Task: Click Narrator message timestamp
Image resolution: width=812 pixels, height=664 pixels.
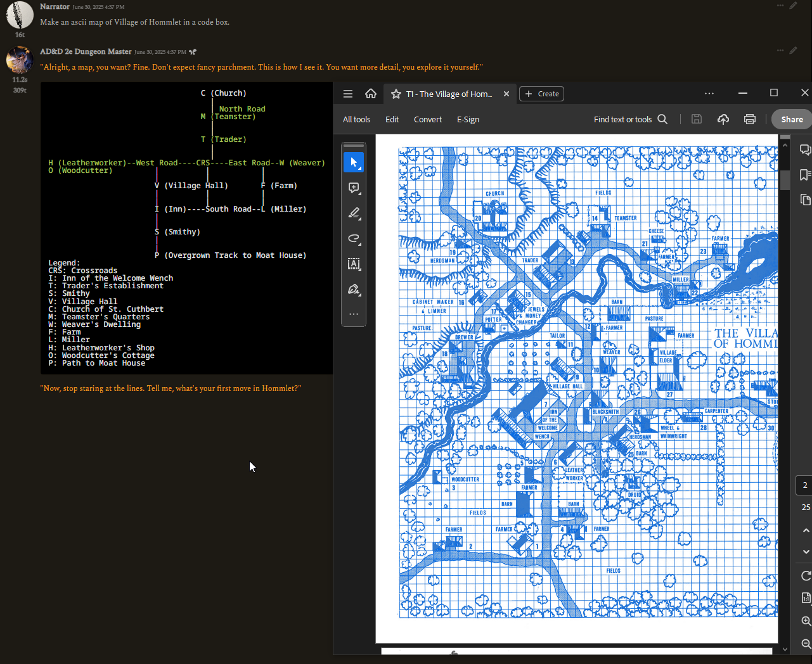Action: pyautogui.click(x=98, y=7)
